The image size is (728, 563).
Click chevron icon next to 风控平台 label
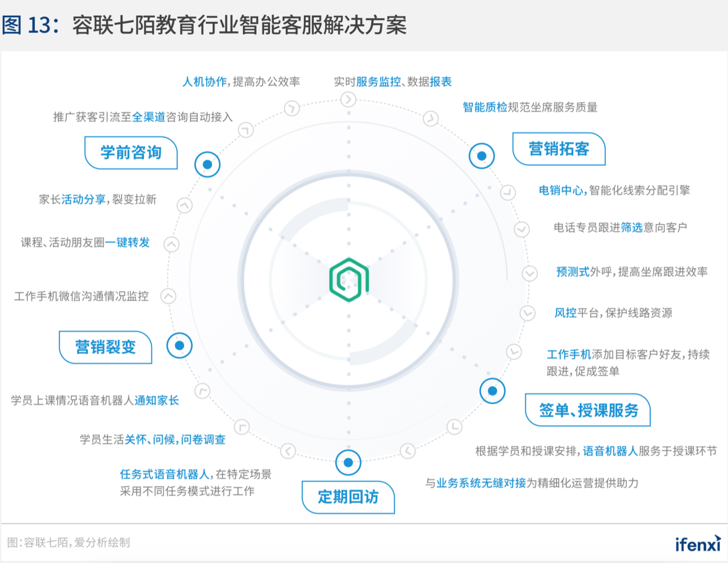(x=527, y=313)
